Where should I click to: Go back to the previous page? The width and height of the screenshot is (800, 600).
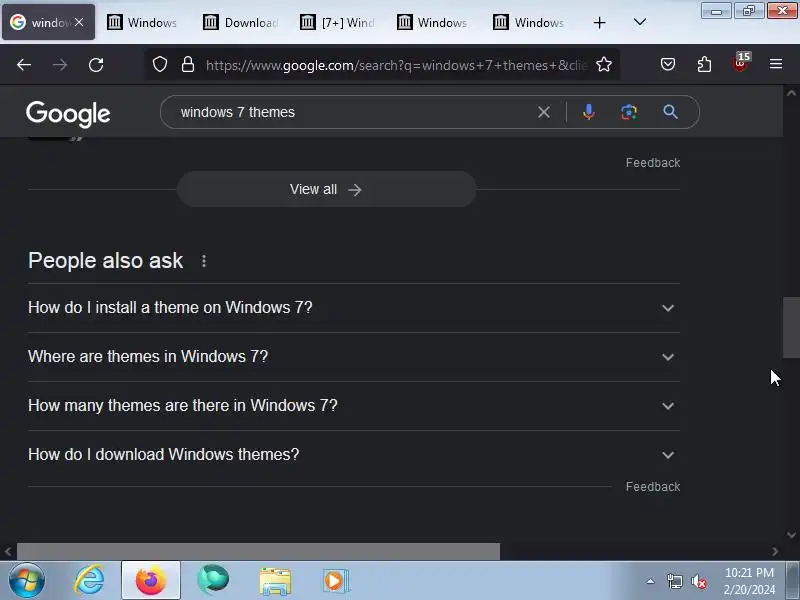pos(24,65)
